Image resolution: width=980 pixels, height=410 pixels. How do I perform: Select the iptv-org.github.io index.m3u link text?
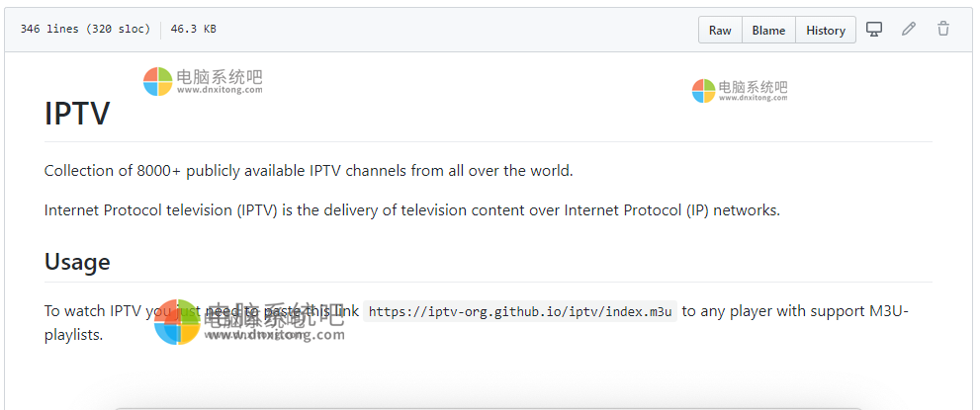(x=520, y=311)
